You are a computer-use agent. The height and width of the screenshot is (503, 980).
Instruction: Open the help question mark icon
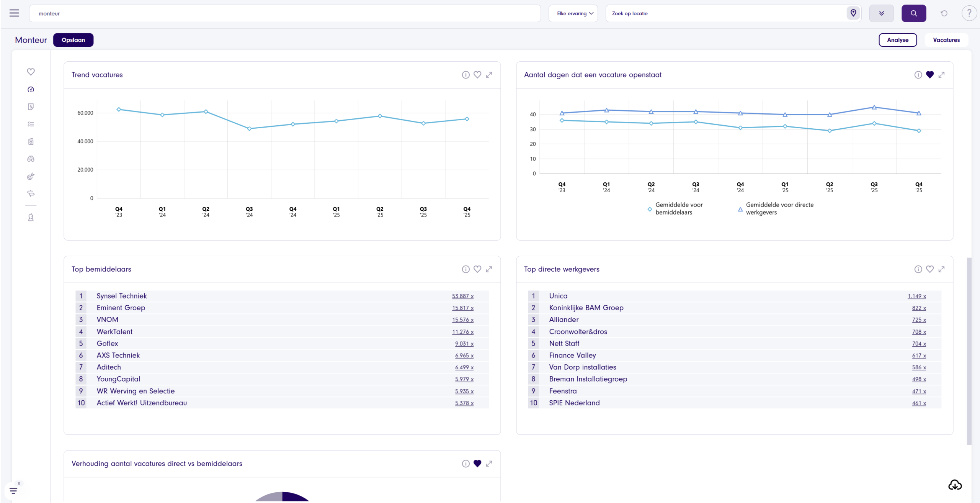[x=969, y=13]
